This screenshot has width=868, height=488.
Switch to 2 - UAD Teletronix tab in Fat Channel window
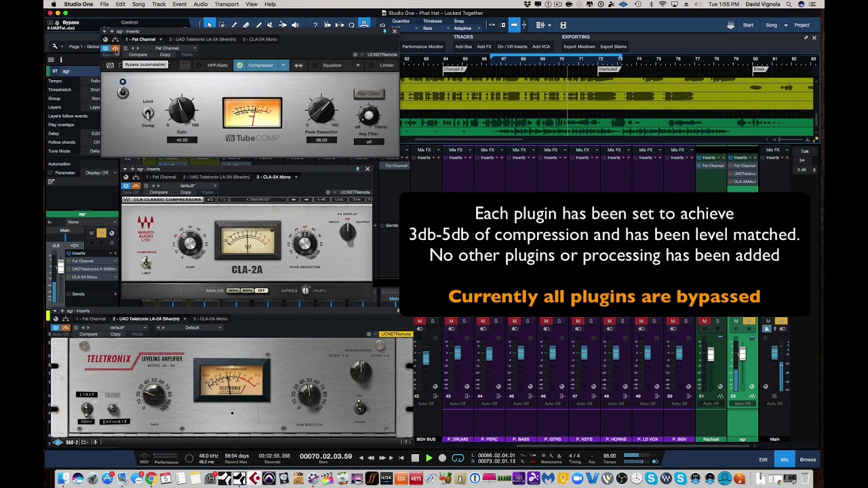pos(202,39)
